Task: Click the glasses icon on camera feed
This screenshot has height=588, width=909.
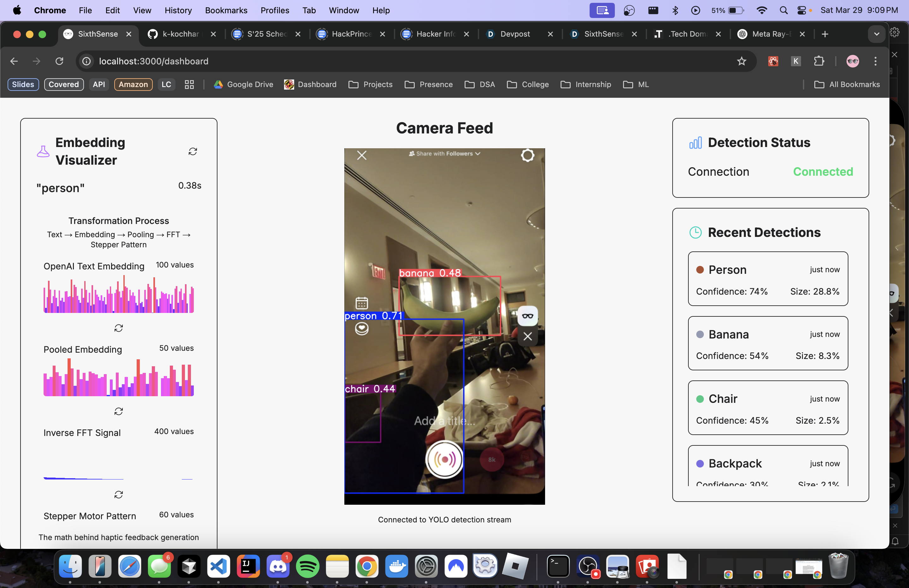Action: click(527, 316)
